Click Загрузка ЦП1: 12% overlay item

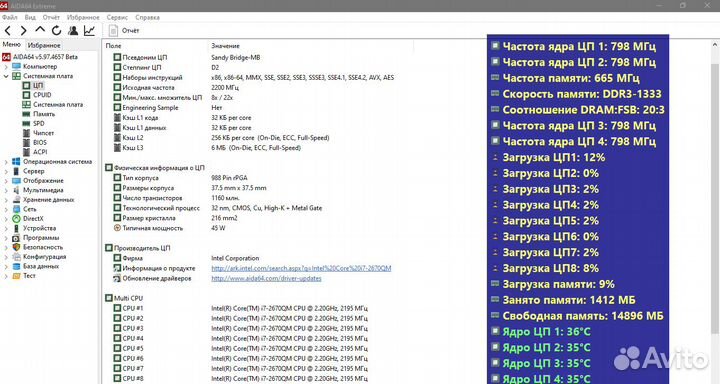coord(548,158)
